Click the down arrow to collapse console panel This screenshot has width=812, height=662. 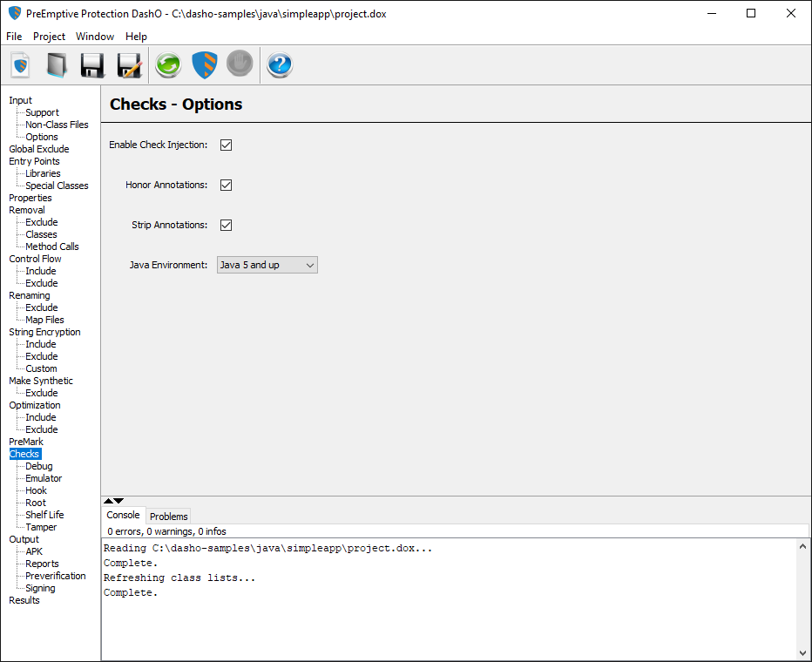pos(119,501)
